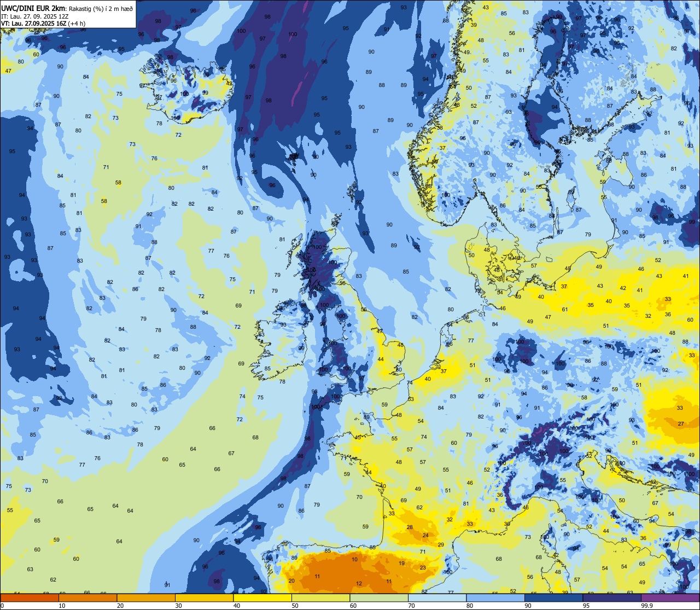This screenshot has height=610, width=700.
Task: Click the '61' humidity value over northern Germany
Action: click(565, 310)
